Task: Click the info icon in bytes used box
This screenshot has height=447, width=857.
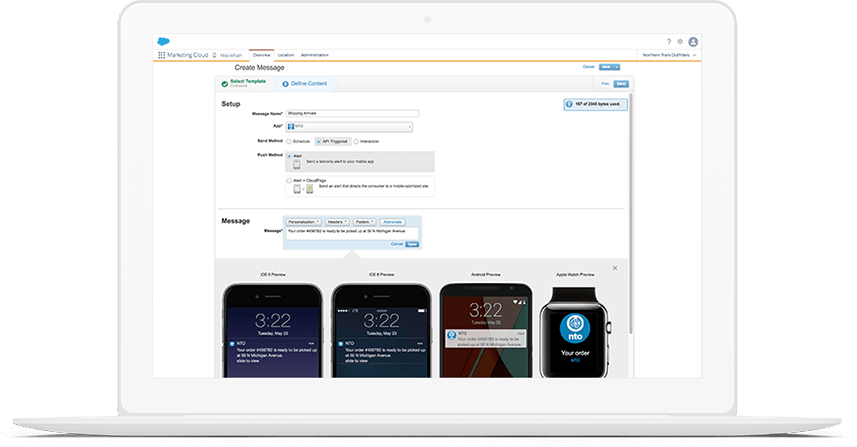Action: (570, 104)
